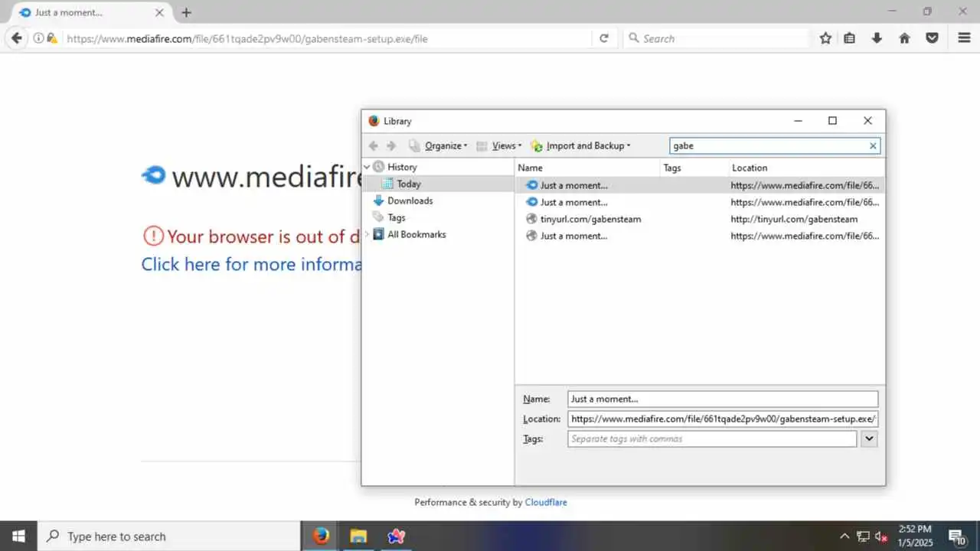Select the last 'Just a moment...' history row
Viewport: 980px width, 551px height.
coord(700,236)
